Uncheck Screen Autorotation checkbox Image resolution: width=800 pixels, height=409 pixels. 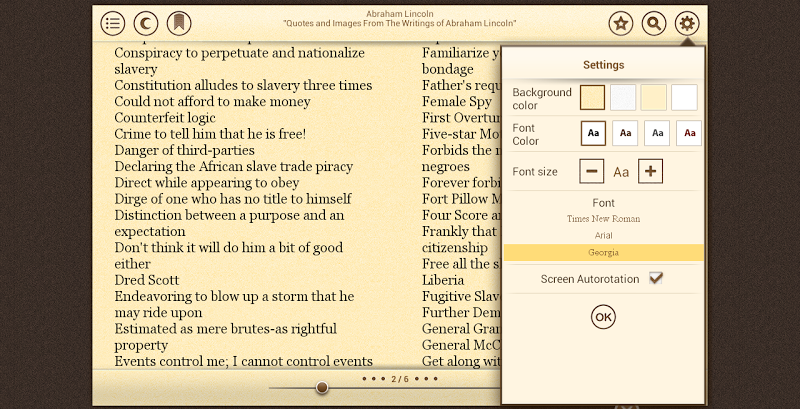tap(656, 279)
